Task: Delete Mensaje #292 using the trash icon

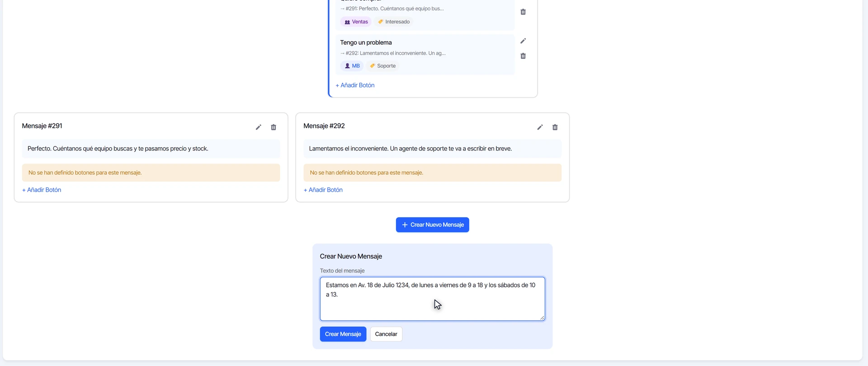Action: pos(555,127)
